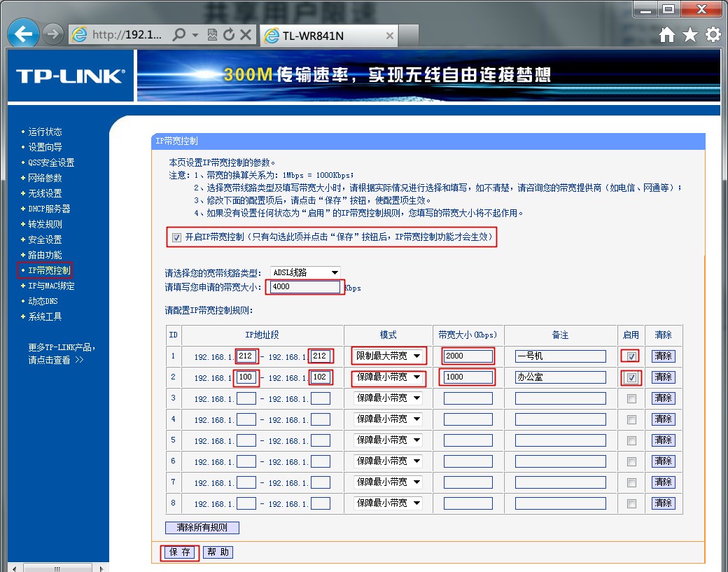Expand 安全设置 menu

click(45, 239)
